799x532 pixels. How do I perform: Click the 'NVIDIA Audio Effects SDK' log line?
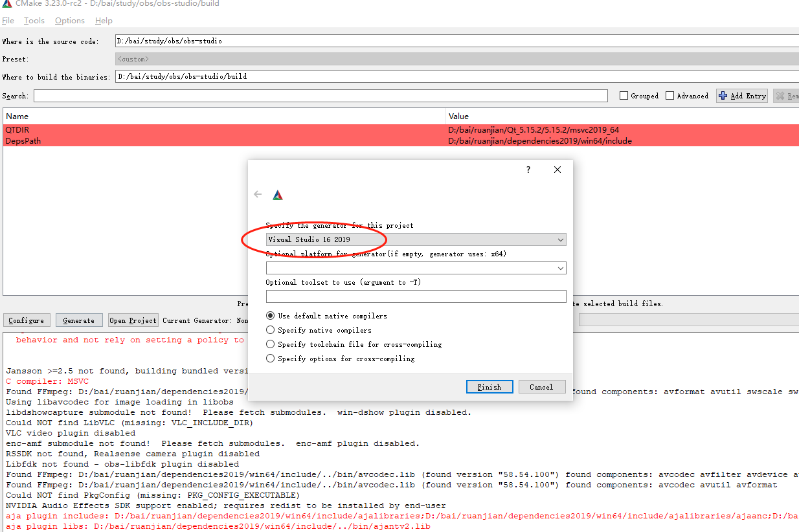(x=226, y=505)
